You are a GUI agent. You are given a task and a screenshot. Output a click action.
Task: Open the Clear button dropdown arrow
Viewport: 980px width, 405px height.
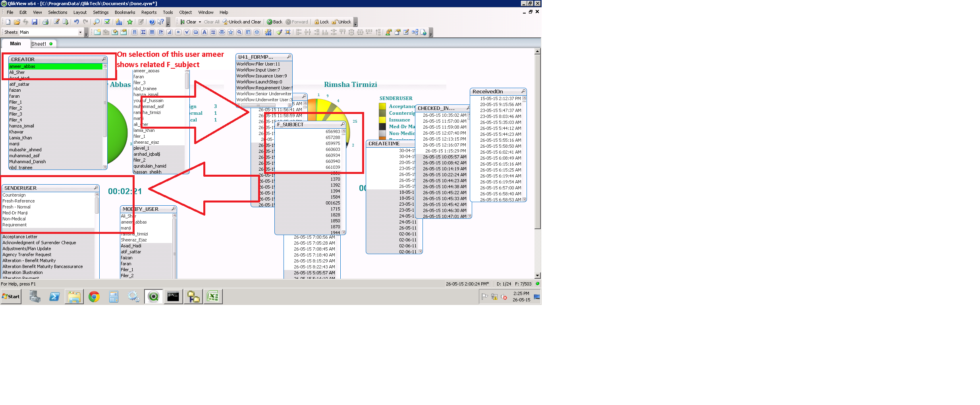[x=200, y=22]
